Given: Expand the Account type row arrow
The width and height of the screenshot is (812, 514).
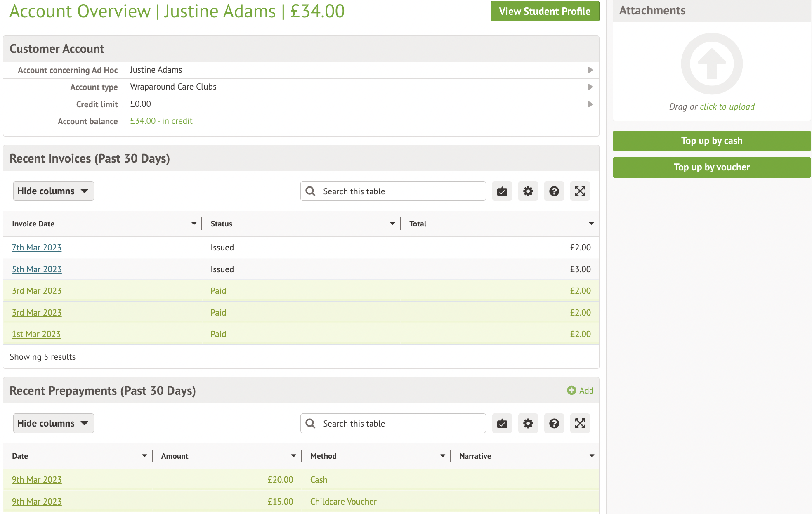Looking at the screenshot, I should [x=590, y=87].
